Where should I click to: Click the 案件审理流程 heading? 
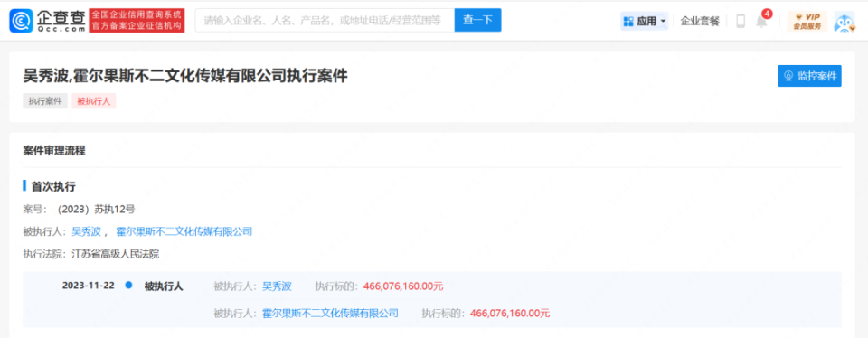click(54, 150)
